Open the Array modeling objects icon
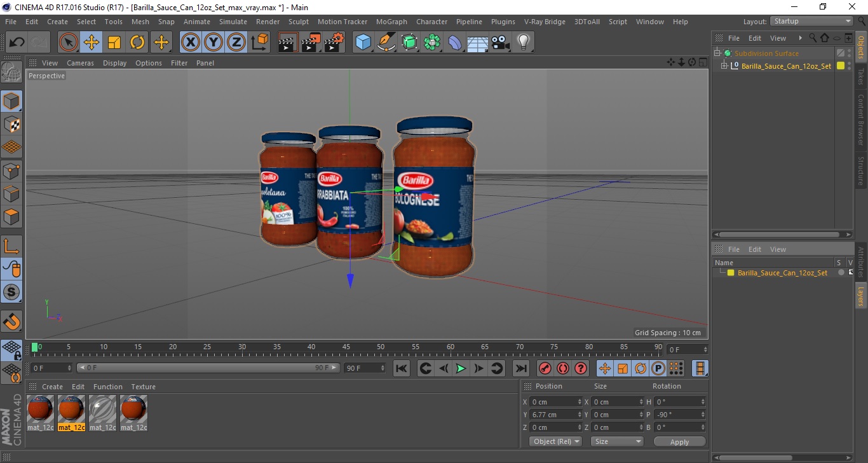Image resolution: width=868 pixels, height=463 pixels. (x=432, y=43)
